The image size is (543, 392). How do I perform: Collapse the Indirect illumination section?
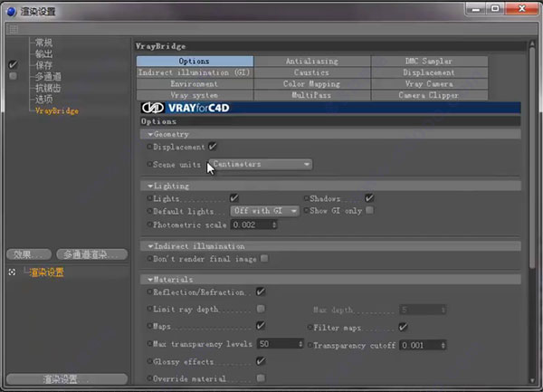(150, 246)
